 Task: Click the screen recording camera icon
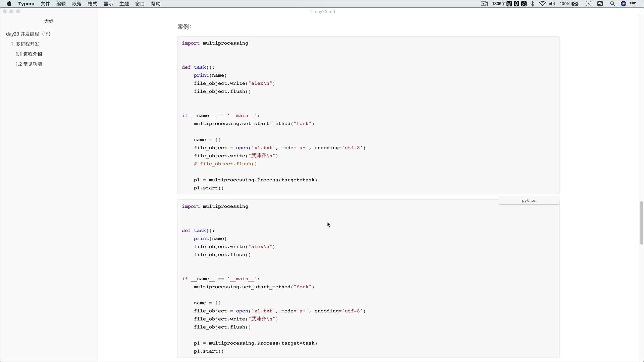[x=484, y=4]
